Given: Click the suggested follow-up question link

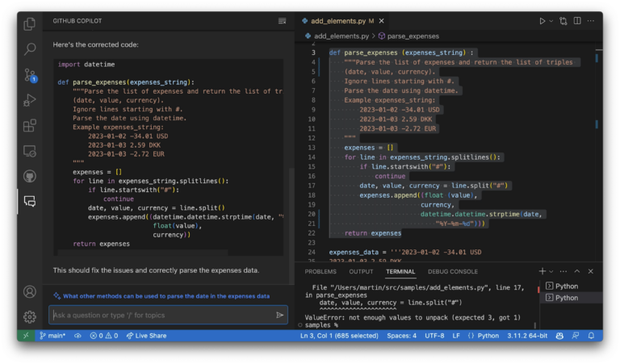Looking at the screenshot, I should click(166, 296).
